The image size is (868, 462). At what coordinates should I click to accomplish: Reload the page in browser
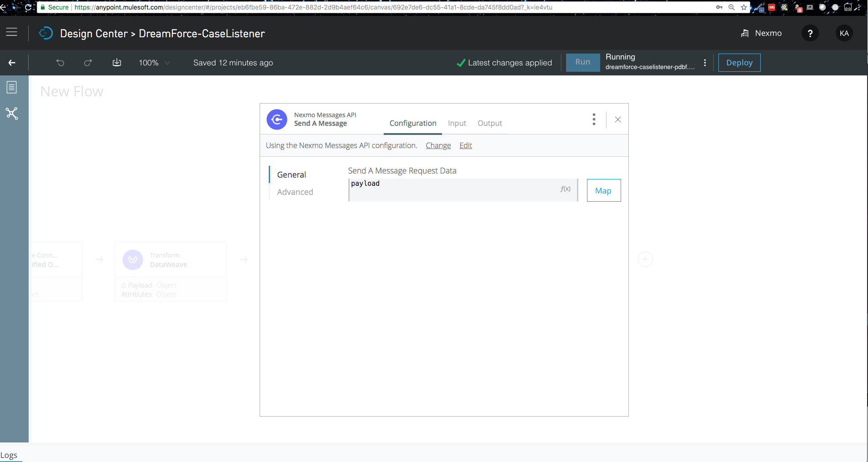click(28, 7)
